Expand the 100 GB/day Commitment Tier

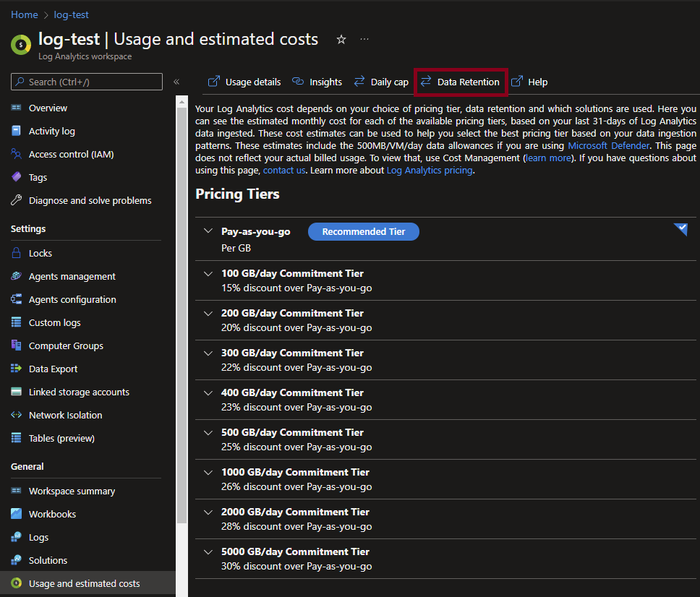[208, 273]
